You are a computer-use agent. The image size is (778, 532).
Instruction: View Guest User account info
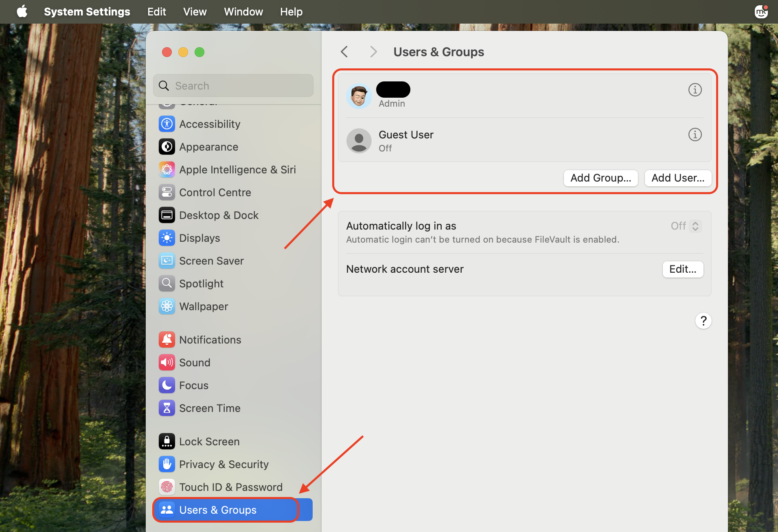click(x=695, y=134)
